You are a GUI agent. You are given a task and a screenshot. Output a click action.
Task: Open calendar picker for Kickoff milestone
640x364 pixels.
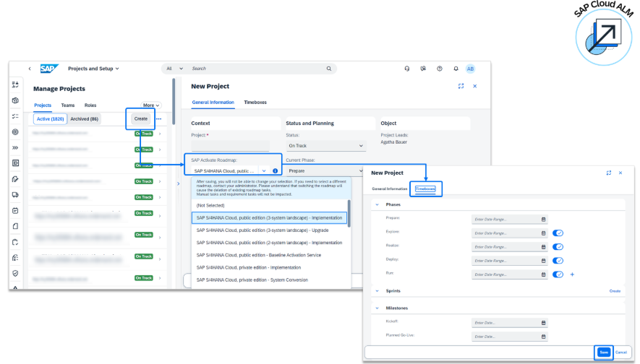click(x=543, y=323)
